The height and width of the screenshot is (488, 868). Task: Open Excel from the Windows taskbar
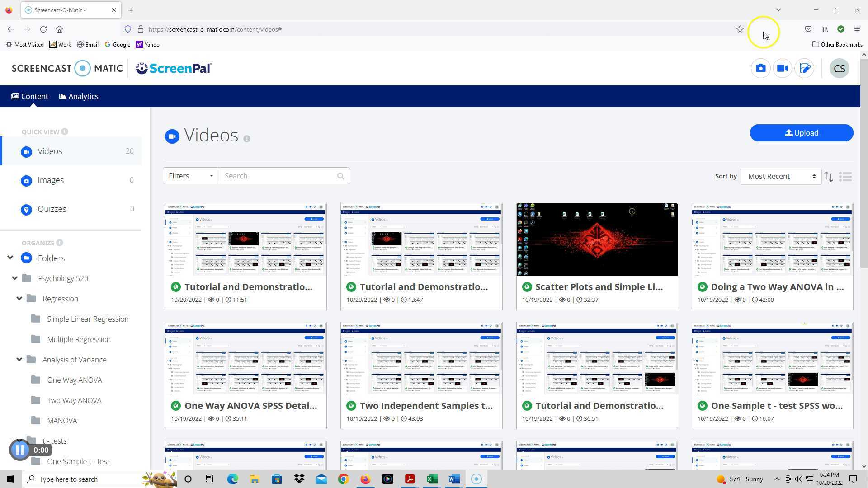tap(432, 479)
